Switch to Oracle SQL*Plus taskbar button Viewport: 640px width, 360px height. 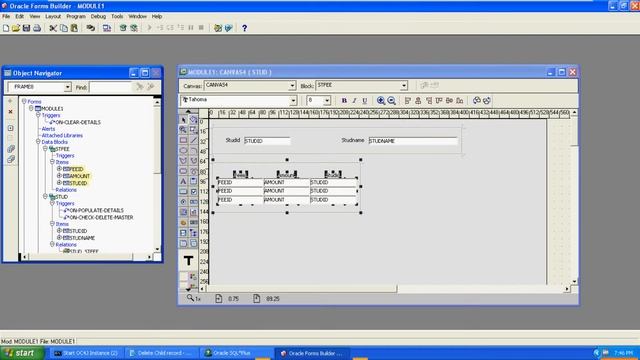click(x=235, y=353)
